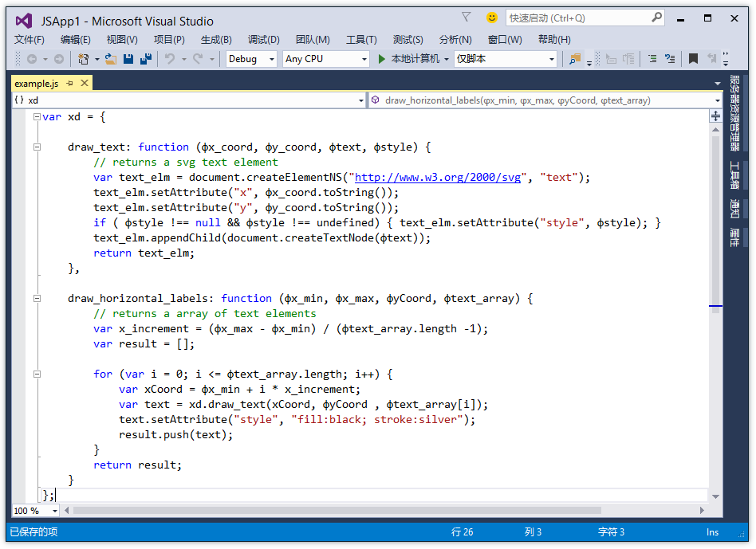Open the 仅脚本 debugger type dropdown
Viewport: 756px width, 549px height.
click(x=506, y=59)
